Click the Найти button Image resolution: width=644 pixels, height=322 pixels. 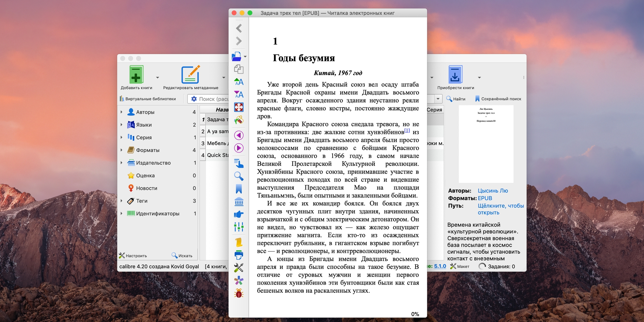(x=456, y=99)
